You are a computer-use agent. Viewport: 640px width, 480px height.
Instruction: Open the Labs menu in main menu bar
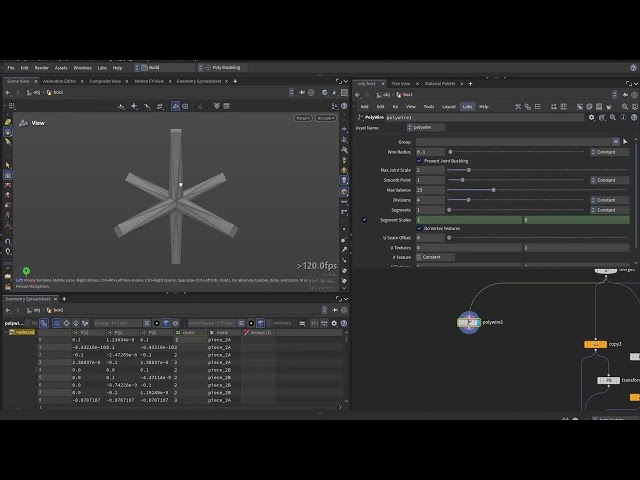[102, 68]
